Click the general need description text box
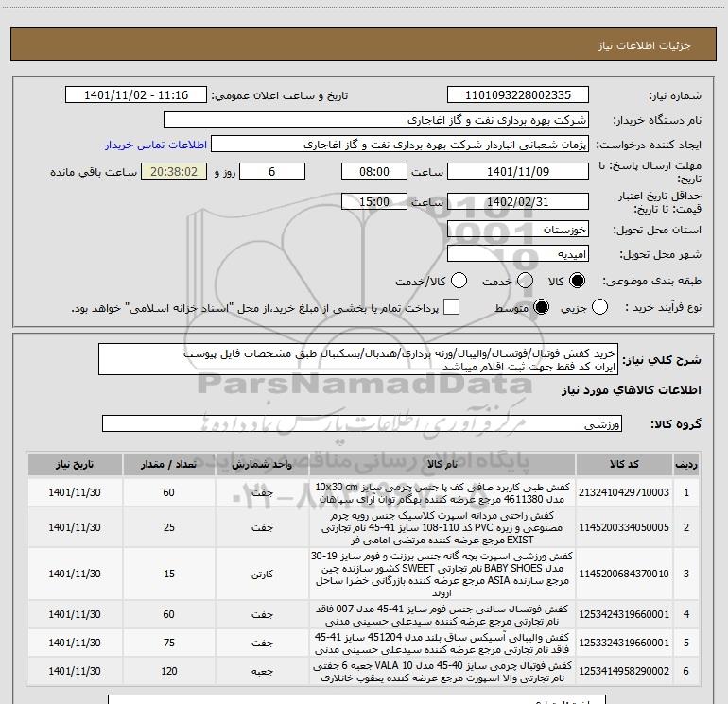728x704 pixels. (358, 360)
